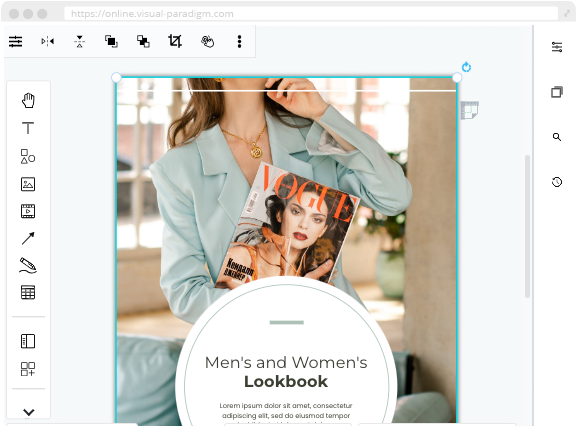The height and width of the screenshot is (434, 578).
Task: Send the selected image to back
Action: tap(143, 41)
